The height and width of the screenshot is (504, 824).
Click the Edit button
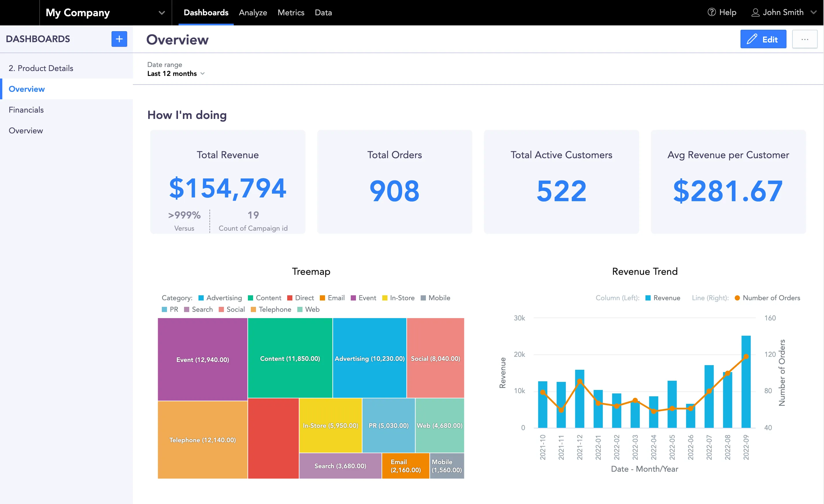pos(764,39)
